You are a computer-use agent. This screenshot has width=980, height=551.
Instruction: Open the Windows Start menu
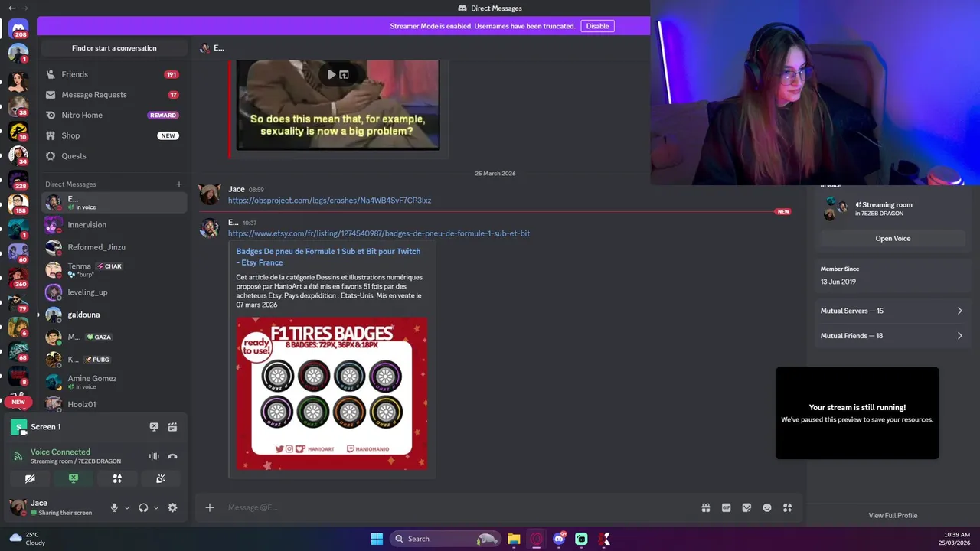click(377, 539)
